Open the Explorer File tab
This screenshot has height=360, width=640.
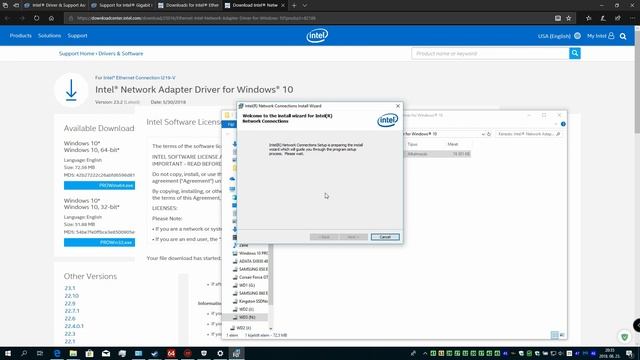tap(230, 124)
